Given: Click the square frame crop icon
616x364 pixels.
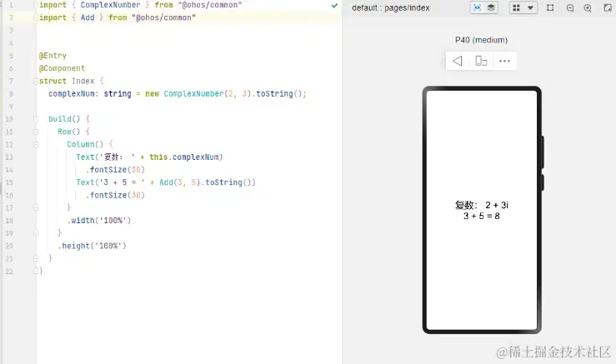Looking at the screenshot, I should pos(550,7).
